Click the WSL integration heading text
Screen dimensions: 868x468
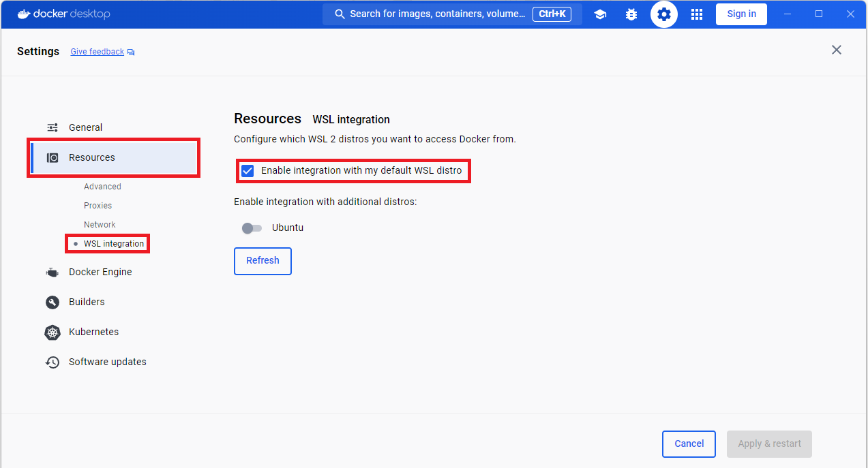coord(351,120)
